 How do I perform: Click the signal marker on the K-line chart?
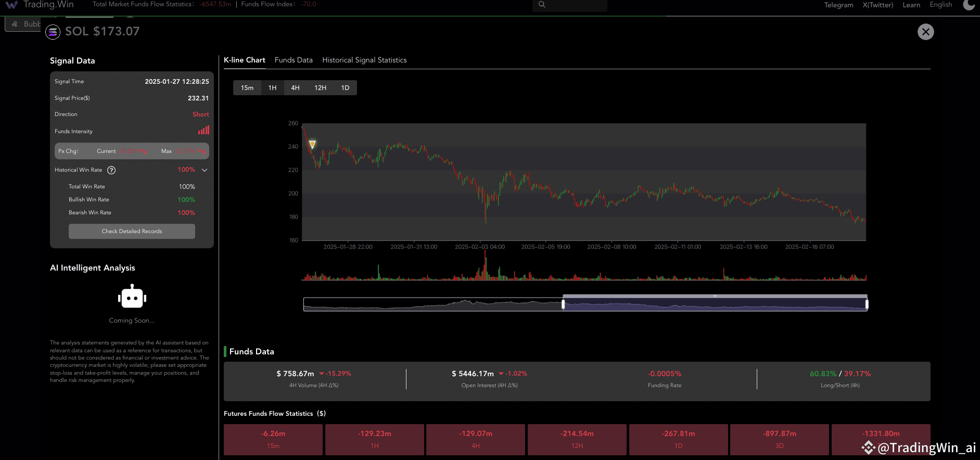(312, 144)
